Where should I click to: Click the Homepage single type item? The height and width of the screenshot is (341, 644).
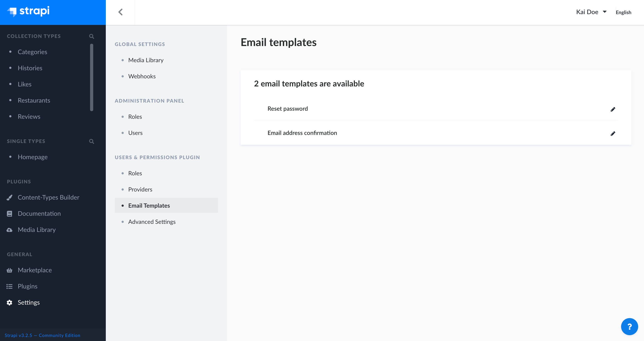click(32, 157)
